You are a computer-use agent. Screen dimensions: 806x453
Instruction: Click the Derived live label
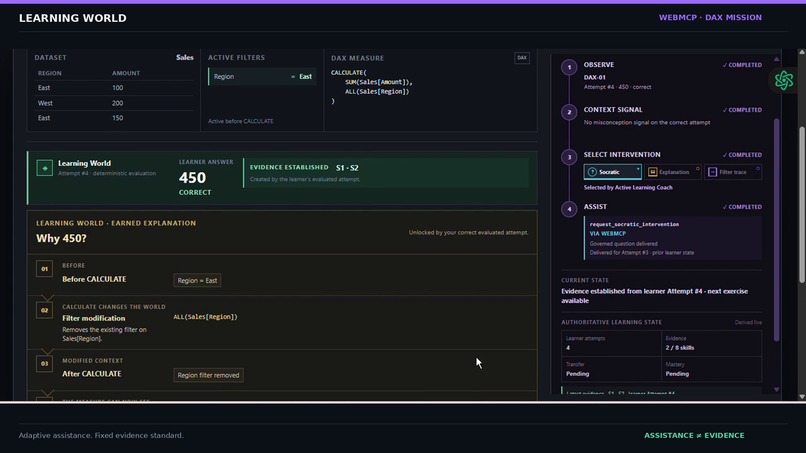(x=748, y=322)
